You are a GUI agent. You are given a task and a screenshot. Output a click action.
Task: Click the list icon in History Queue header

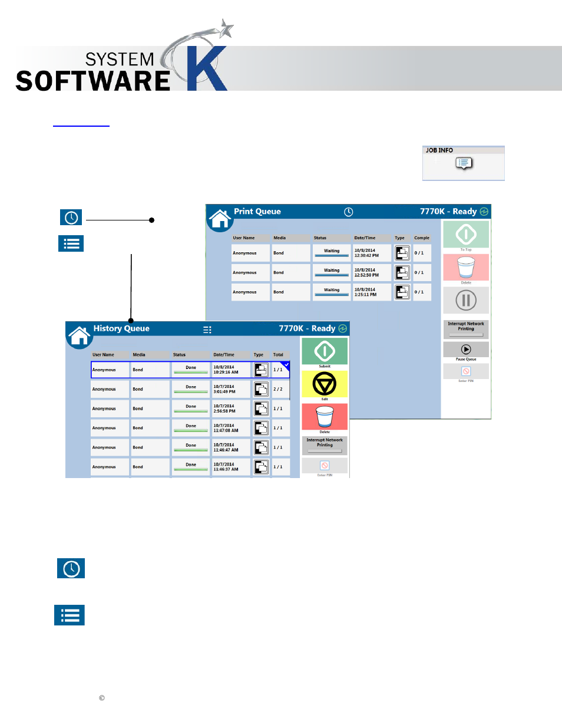point(207,330)
